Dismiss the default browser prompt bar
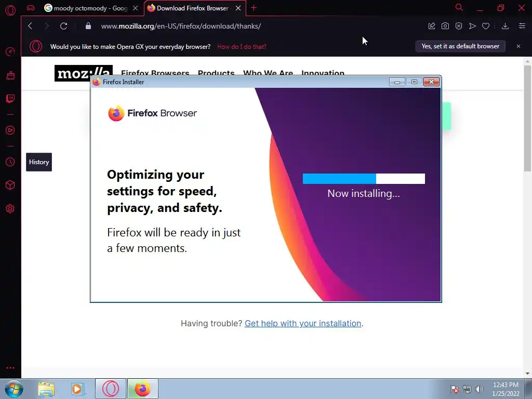 coord(518,46)
